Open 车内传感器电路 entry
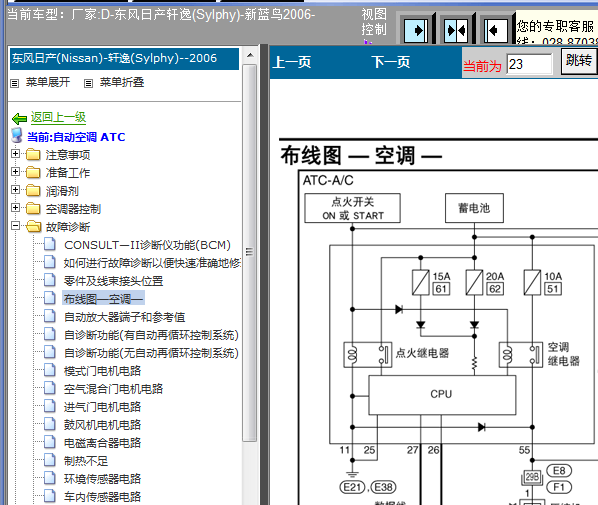The width and height of the screenshot is (598, 505). [x=102, y=497]
